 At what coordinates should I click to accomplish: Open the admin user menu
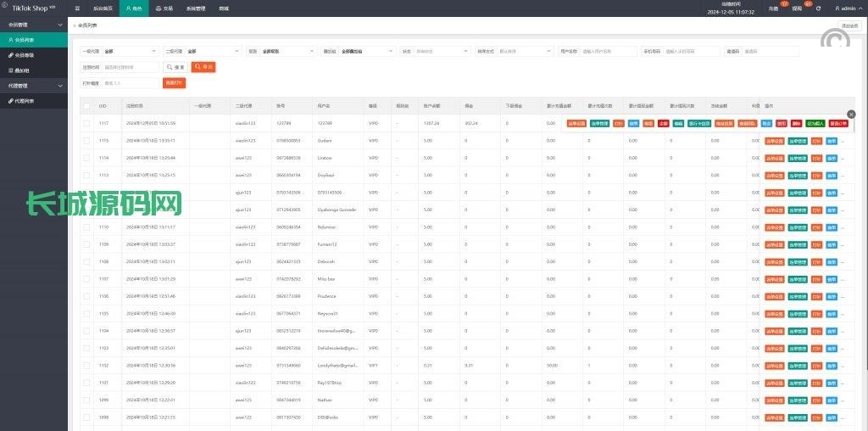pos(844,8)
